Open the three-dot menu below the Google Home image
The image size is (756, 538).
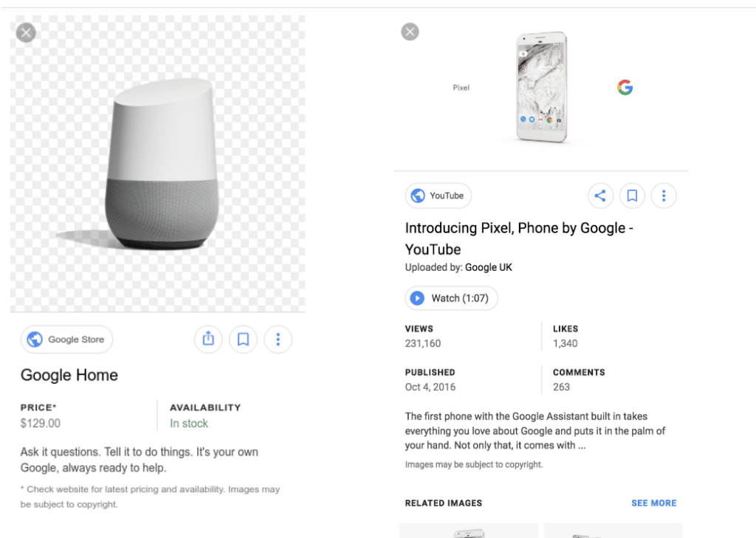(278, 339)
